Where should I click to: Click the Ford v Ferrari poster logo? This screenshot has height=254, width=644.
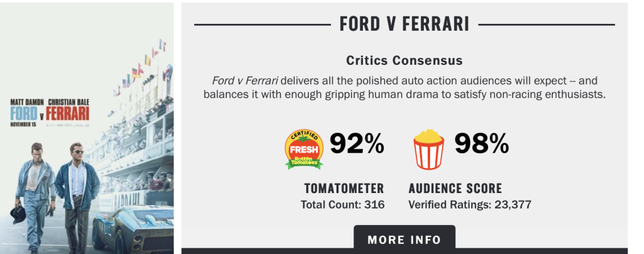tap(49, 114)
